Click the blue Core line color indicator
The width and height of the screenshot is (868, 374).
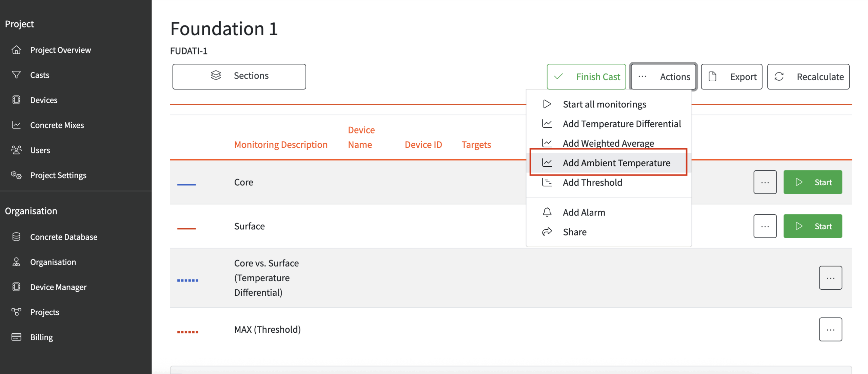[186, 185]
